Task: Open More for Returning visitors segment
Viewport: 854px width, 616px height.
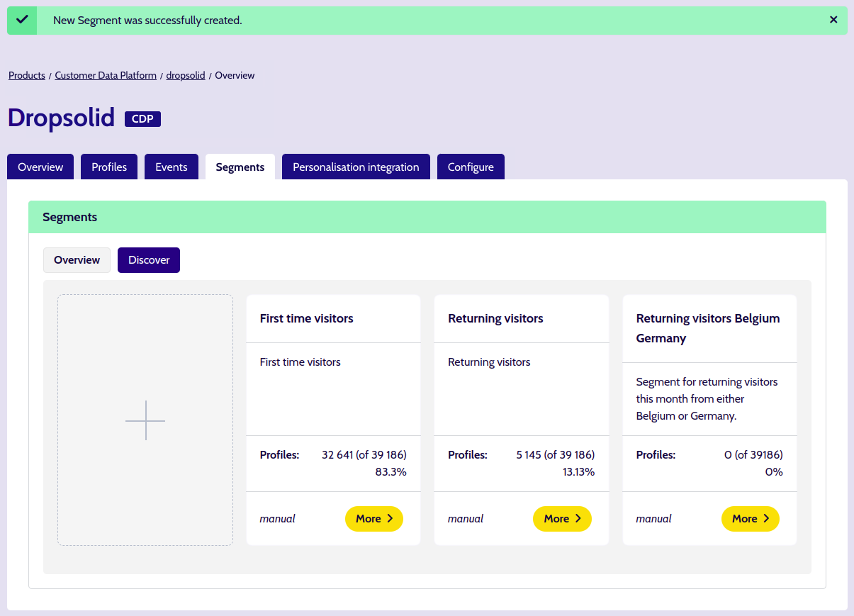Action: pos(562,519)
